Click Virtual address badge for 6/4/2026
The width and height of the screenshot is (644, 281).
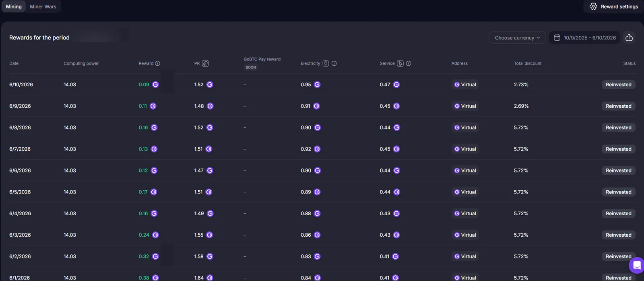click(465, 214)
